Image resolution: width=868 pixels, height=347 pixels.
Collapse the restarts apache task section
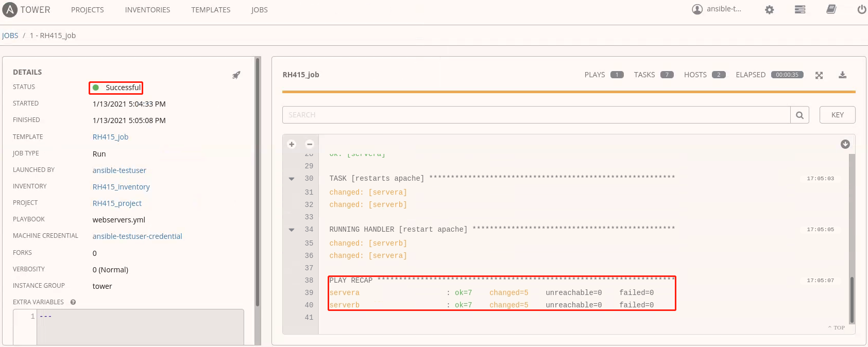[x=292, y=179]
